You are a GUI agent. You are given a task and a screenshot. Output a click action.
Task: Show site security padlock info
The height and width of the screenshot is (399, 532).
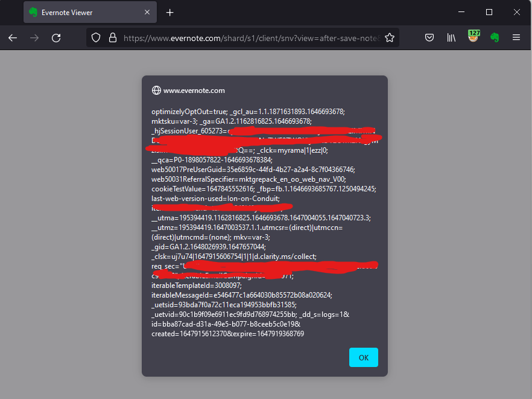(113, 37)
